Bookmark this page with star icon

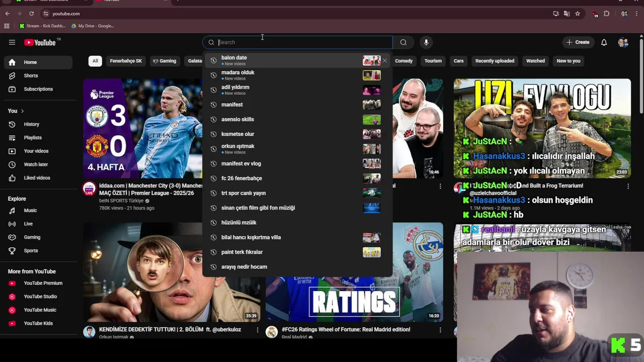(x=578, y=14)
